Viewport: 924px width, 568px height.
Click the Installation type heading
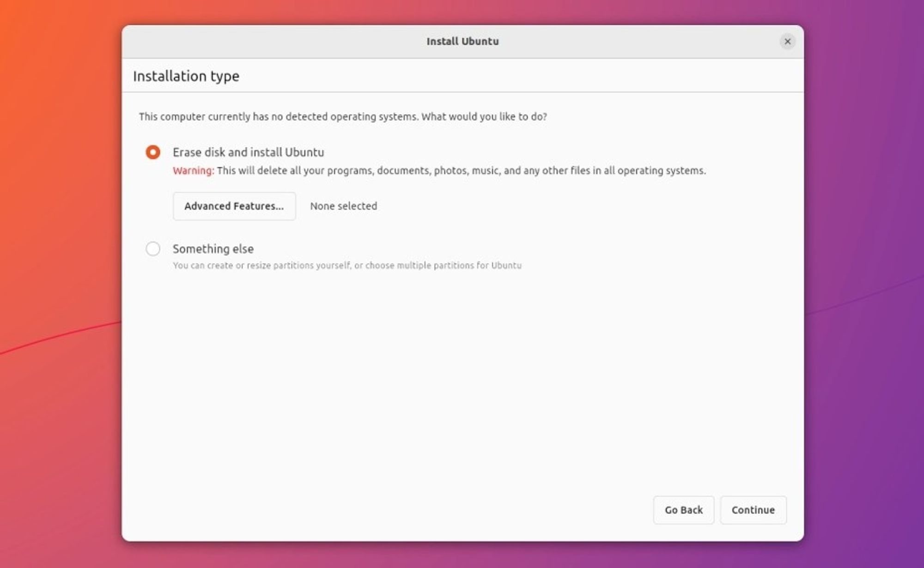(x=186, y=76)
